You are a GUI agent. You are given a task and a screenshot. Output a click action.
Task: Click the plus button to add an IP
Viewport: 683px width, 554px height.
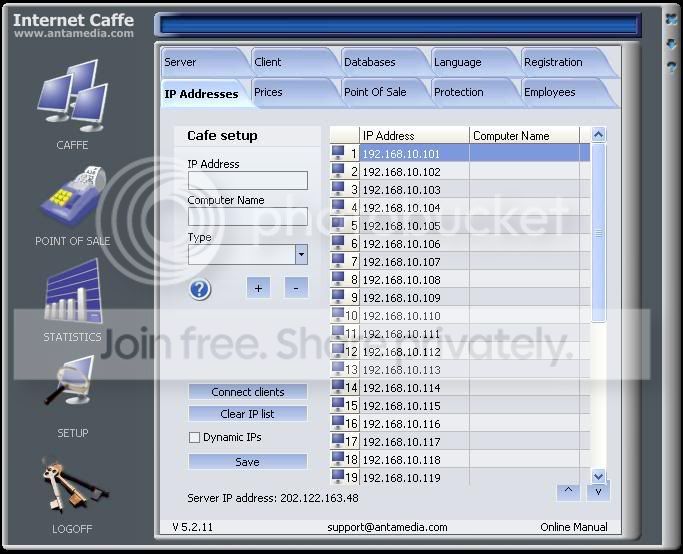(258, 288)
